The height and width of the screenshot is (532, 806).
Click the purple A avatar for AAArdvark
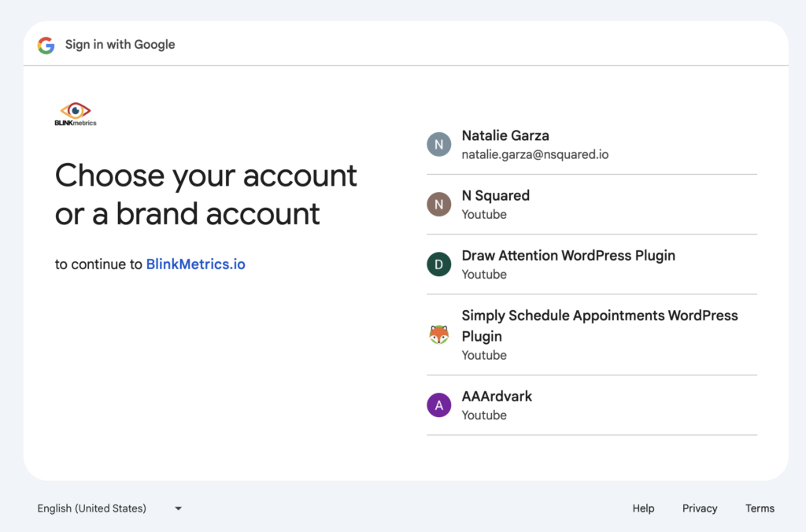[438, 405]
